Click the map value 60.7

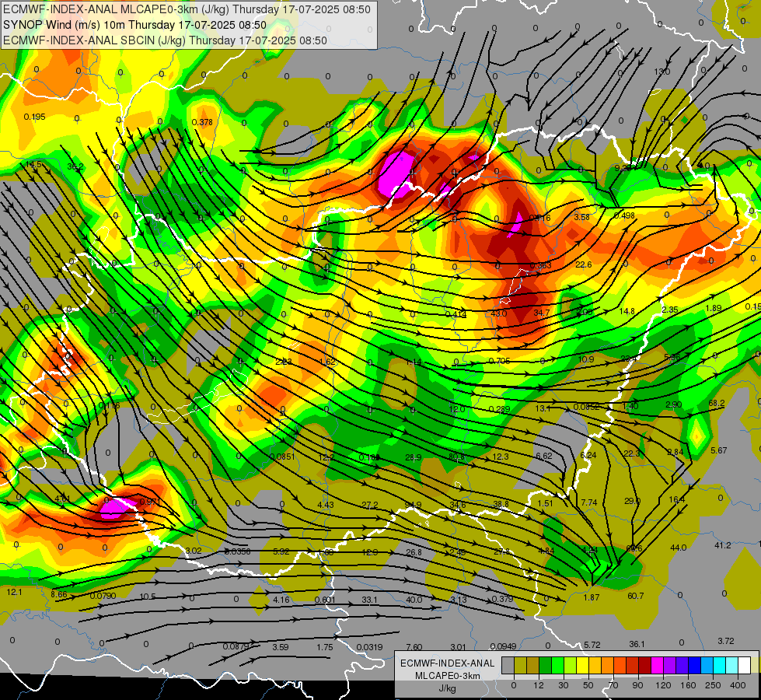(x=636, y=596)
